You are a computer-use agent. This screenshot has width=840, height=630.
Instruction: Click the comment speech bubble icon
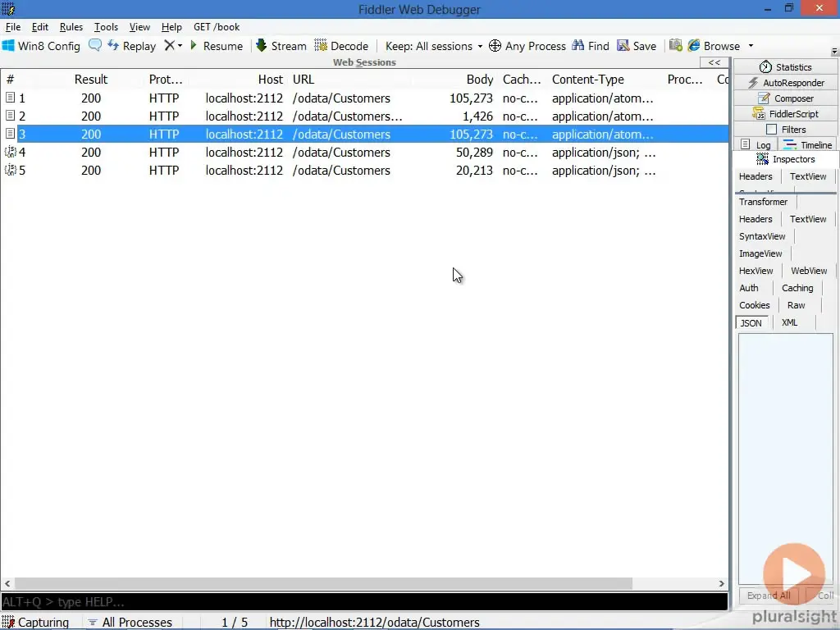(x=95, y=46)
